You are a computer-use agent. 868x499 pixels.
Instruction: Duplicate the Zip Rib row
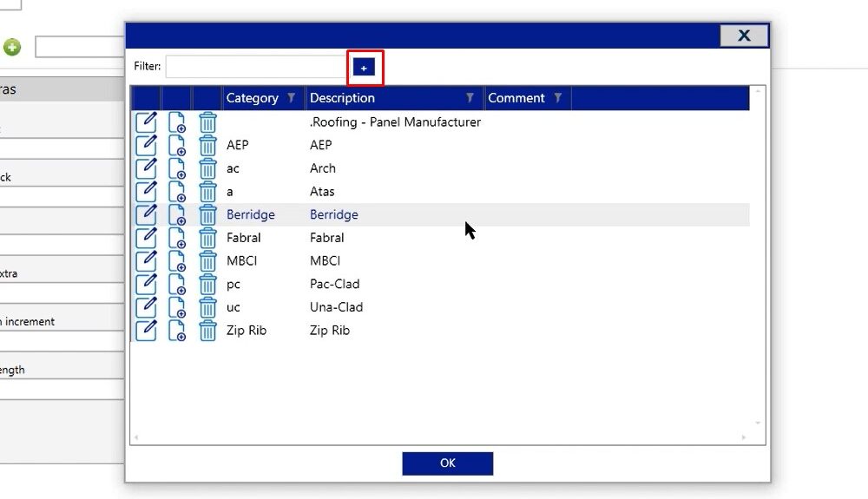pyautogui.click(x=177, y=331)
